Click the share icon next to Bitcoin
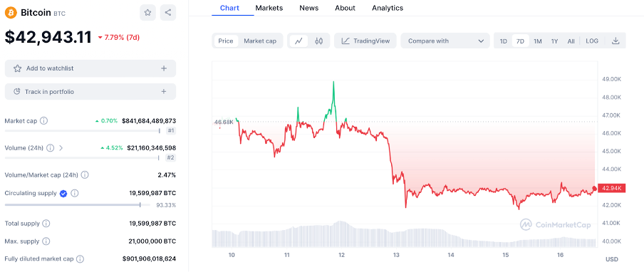The width and height of the screenshot is (644, 272). [x=168, y=12]
